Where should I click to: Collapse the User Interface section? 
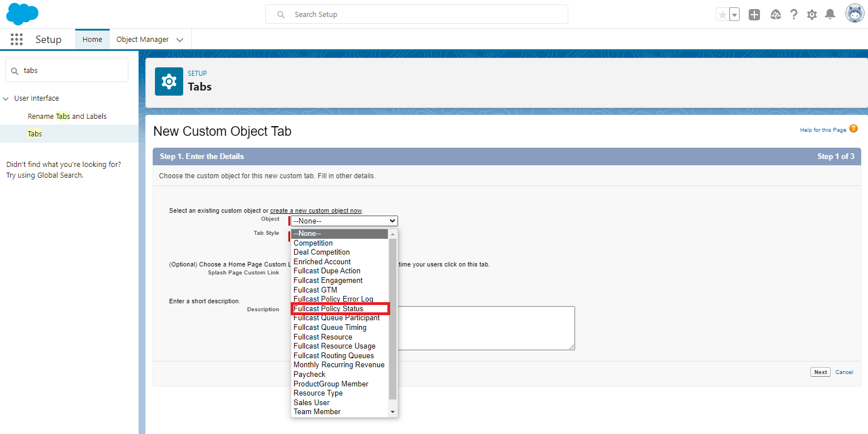point(6,98)
